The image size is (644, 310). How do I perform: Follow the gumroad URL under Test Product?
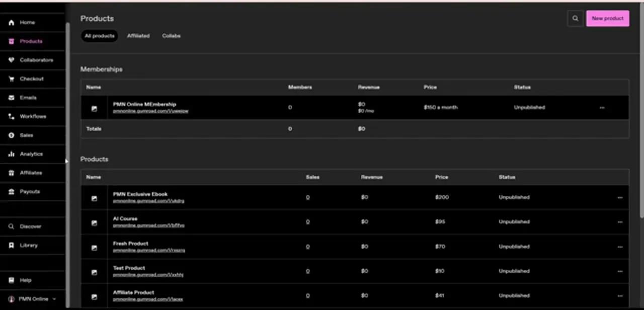148,275
